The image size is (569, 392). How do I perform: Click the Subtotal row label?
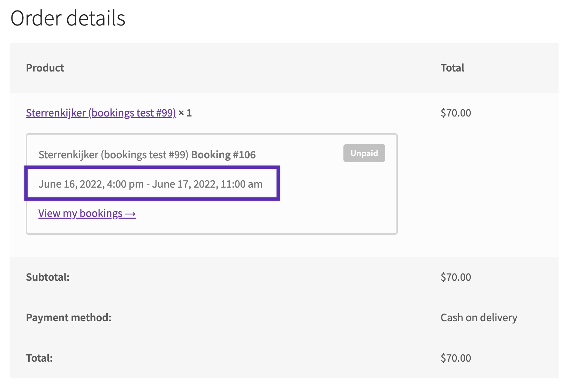coord(47,277)
